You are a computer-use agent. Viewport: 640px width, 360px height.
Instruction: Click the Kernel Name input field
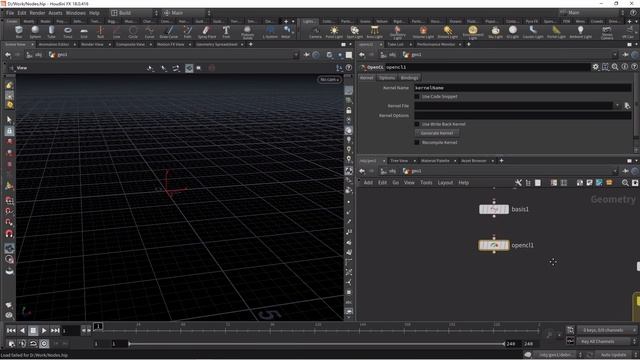523,88
